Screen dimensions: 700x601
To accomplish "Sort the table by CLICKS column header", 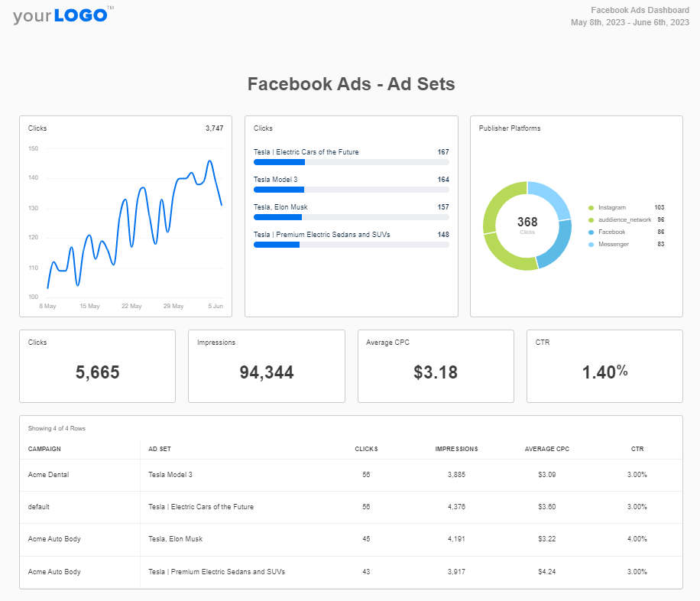I will click(366, 449).
